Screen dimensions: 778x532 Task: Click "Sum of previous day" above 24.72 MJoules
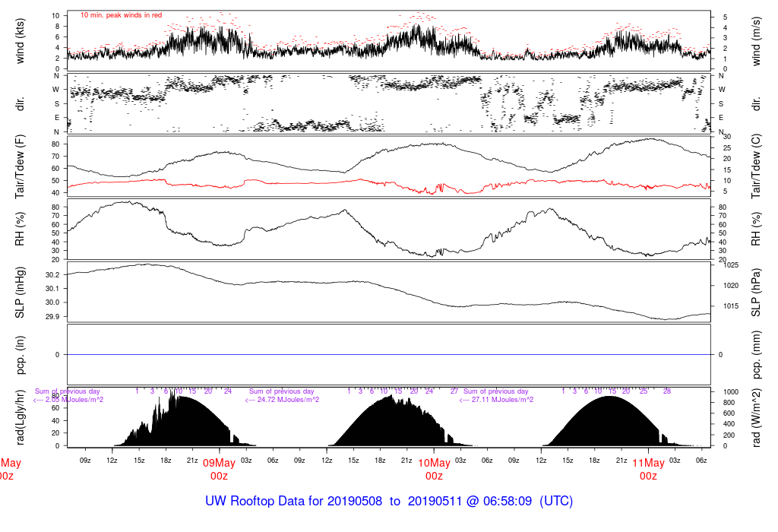point(281,391)
